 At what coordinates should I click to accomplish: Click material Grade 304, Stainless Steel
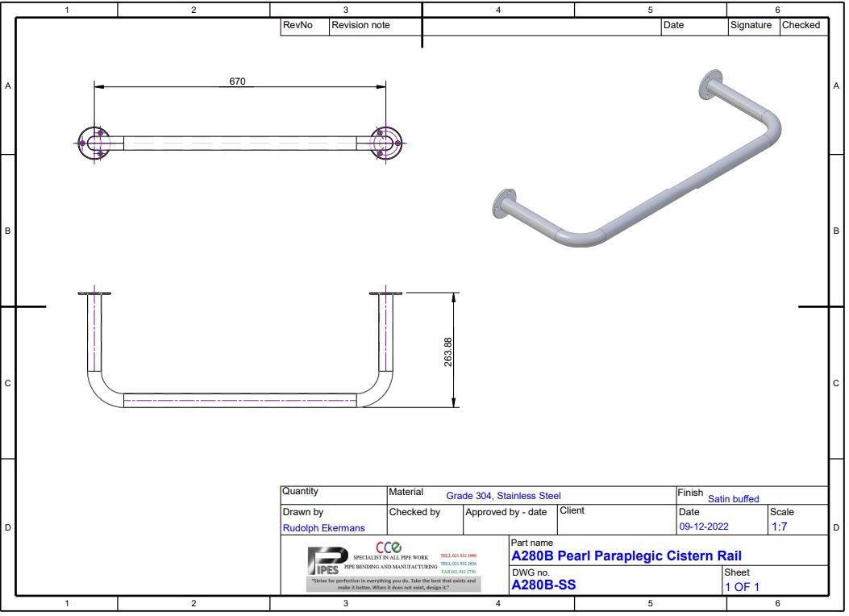[x=503, y=496]
